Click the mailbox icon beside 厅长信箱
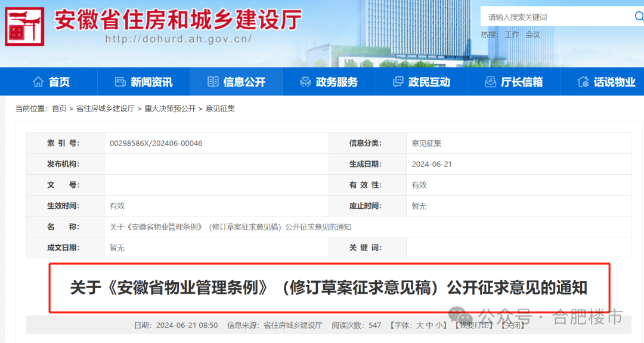Image resolution: width=644 pixels, height=343 pixels. coord(490,82)
